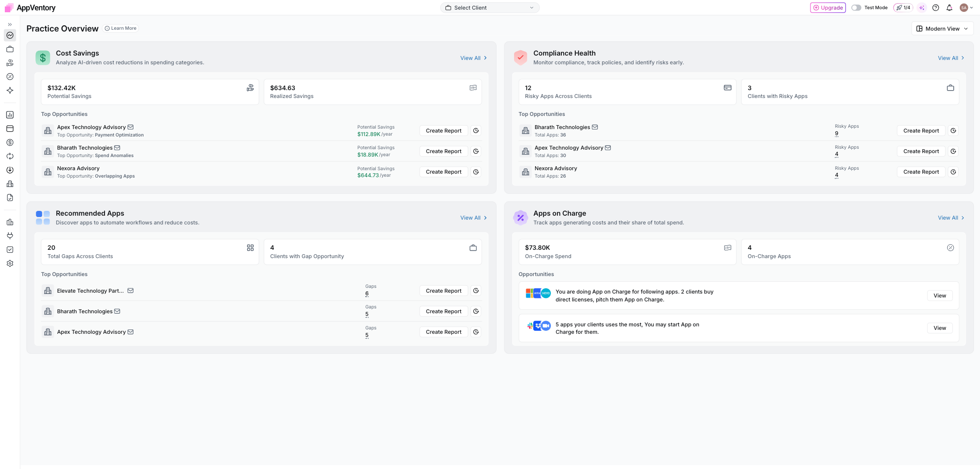
Task: Click Nexora Advisory name in Compliance Health
Action: coord(556,168)
